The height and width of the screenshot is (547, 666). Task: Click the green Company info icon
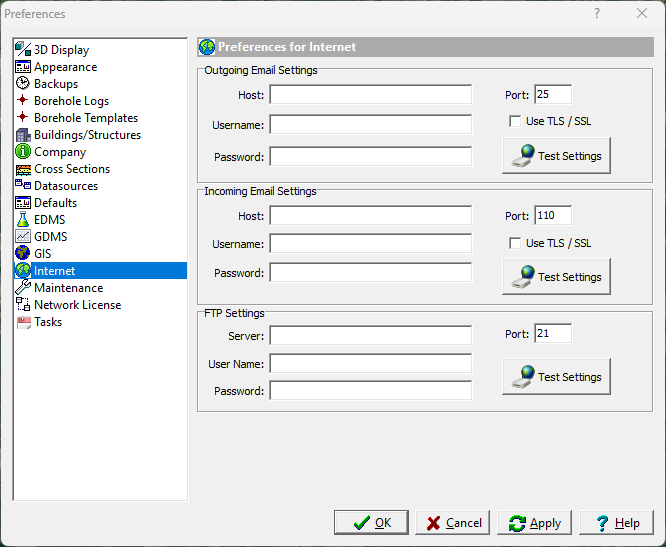23,152
